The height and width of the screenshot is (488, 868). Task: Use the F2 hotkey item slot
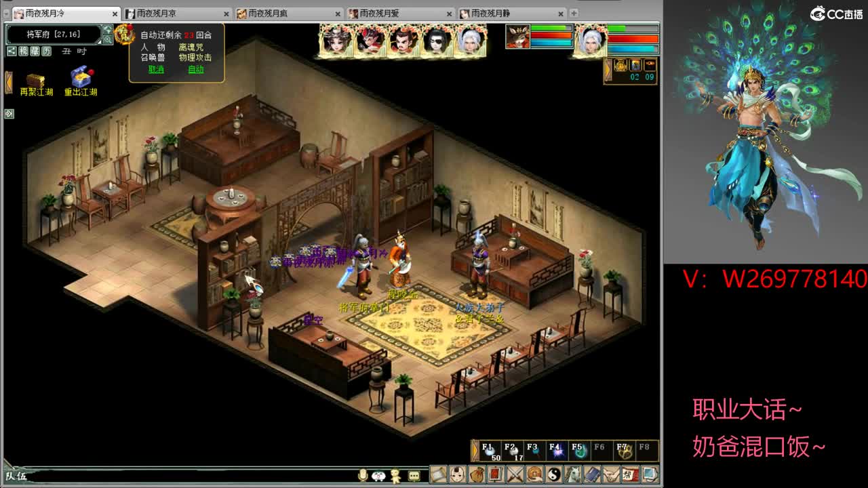click(513, 451)
